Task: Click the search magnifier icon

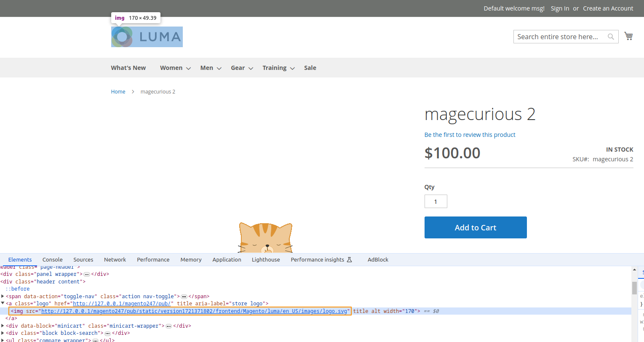Action: click(611, 37)
